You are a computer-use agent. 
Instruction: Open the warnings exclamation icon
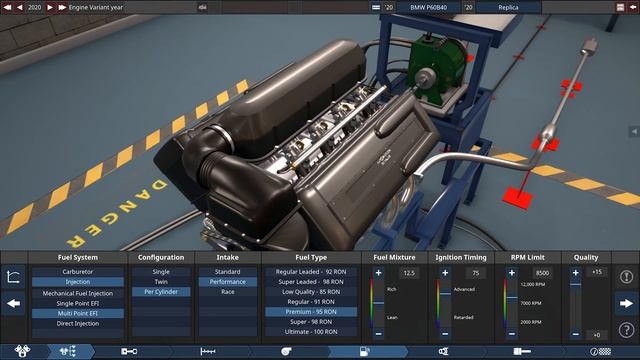pyautogui.click(x=626, y=277)
